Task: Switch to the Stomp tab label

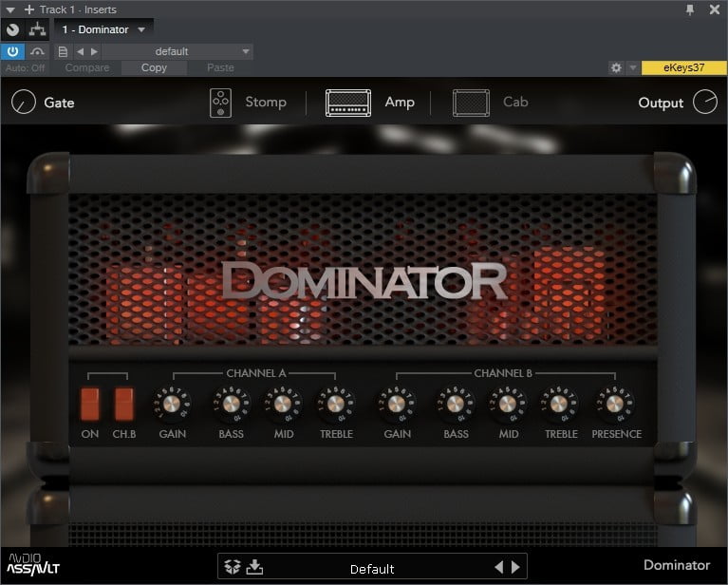Action: pos(266,102)
